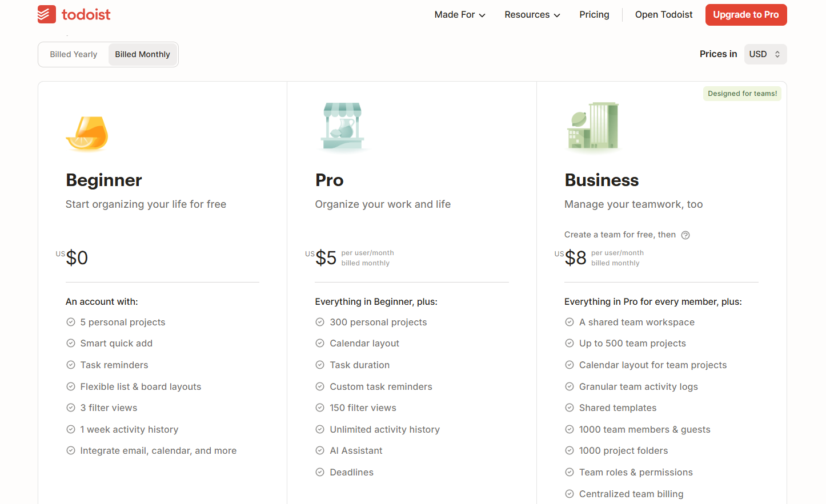This screenshot has width=826, height=504.
Task: Click checkmark icon beside 'AI Assistant'
Action: pyautogui.click(x=320, y=450)
